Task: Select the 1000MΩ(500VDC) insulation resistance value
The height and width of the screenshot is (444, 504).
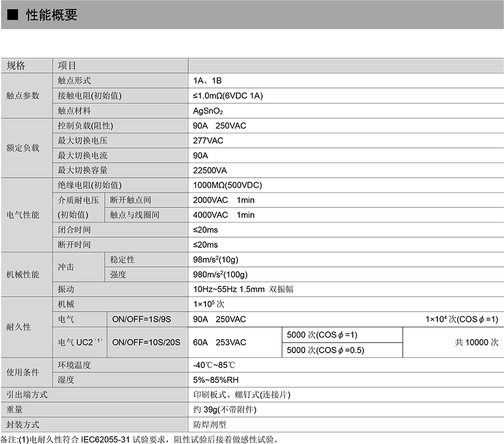Action: [x=227, y=185]
